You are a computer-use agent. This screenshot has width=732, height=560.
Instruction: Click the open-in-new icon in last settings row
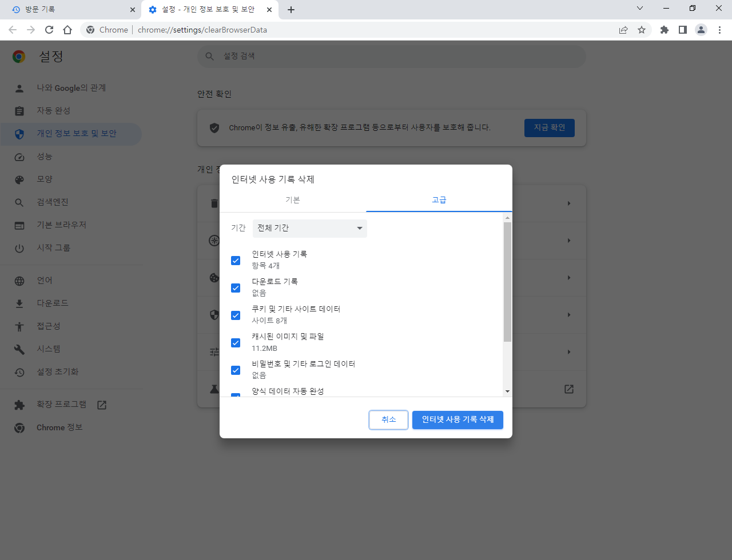coord(569,389)
